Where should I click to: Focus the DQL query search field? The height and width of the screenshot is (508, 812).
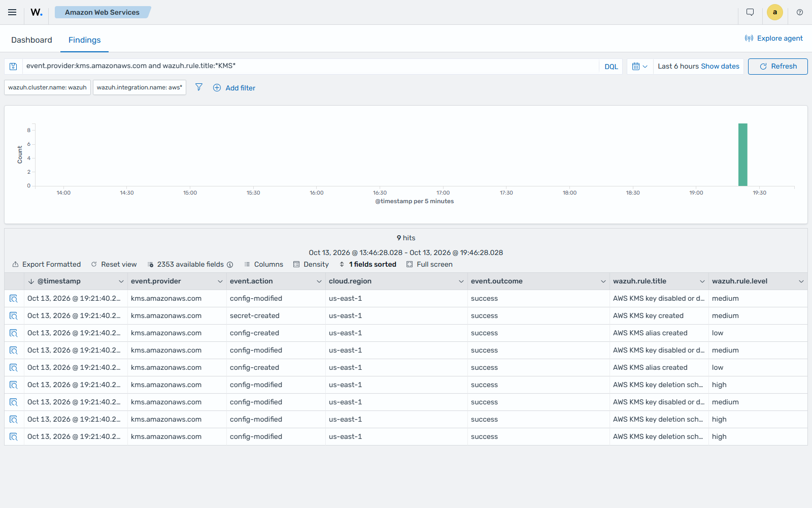311,66
